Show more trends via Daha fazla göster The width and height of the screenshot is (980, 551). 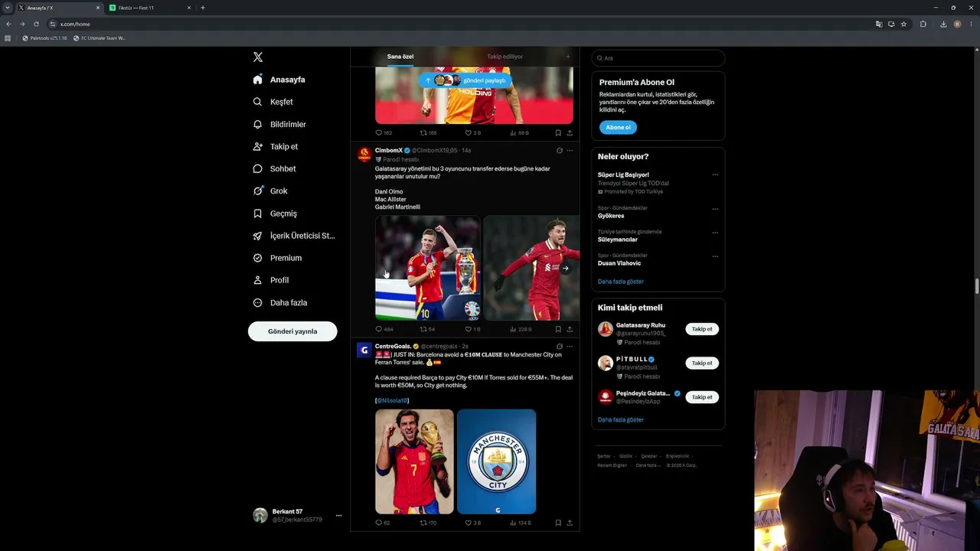click(x=621, y=282)
